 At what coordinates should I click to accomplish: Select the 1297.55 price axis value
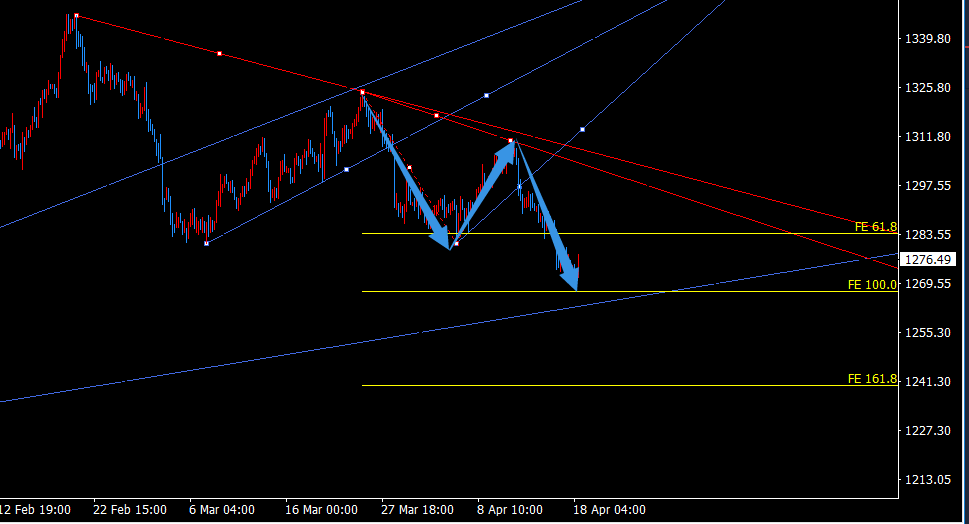928,185
